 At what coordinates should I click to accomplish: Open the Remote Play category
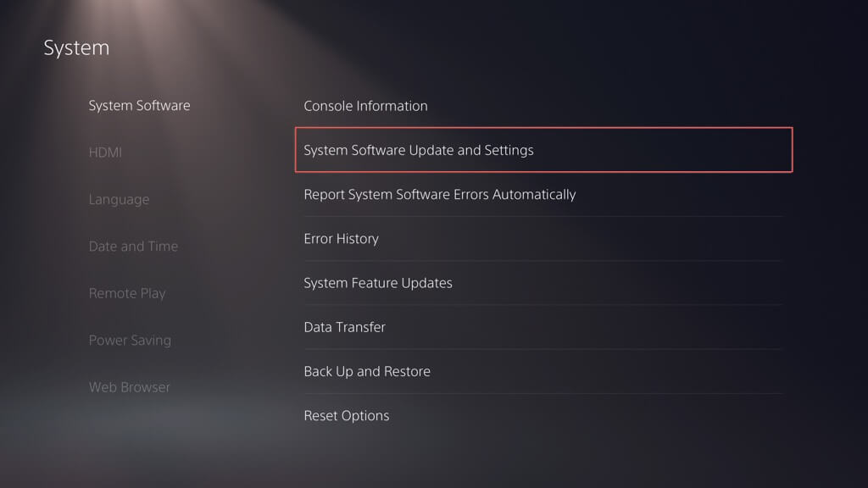click(127, 293)
